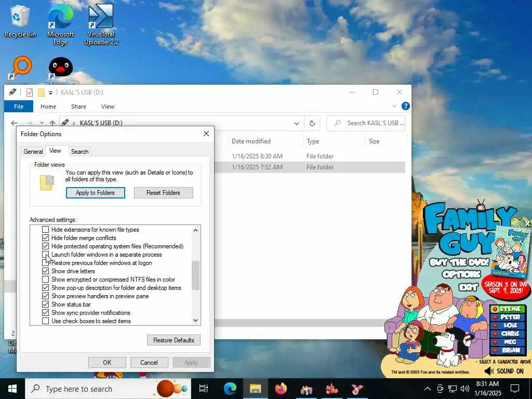Open the Share ribbon tab

78,107
